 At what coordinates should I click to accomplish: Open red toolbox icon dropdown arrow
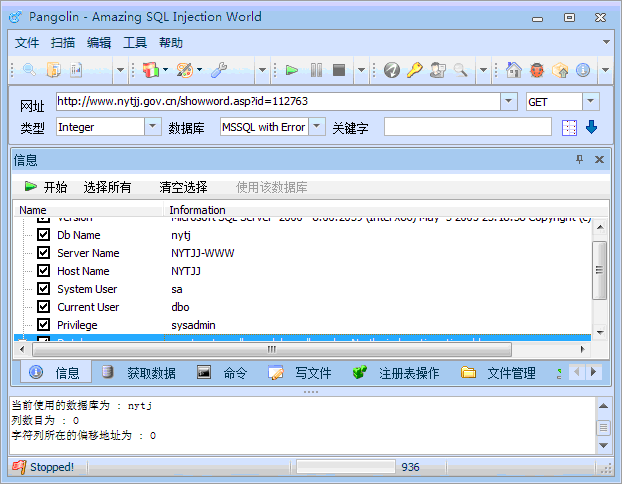click(x=165, y=70)
